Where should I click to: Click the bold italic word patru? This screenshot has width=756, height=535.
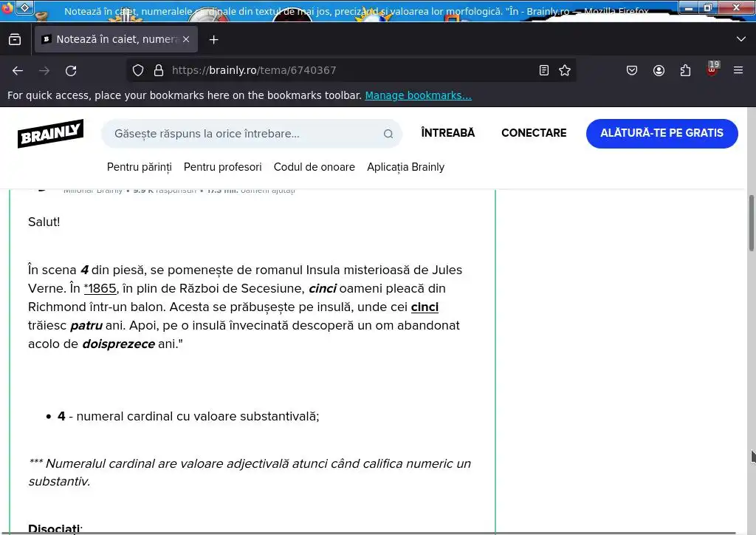tap(86, 326)
